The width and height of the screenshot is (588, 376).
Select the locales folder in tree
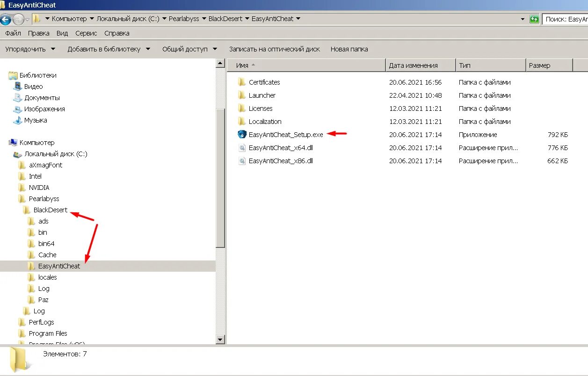click(48, 277)
